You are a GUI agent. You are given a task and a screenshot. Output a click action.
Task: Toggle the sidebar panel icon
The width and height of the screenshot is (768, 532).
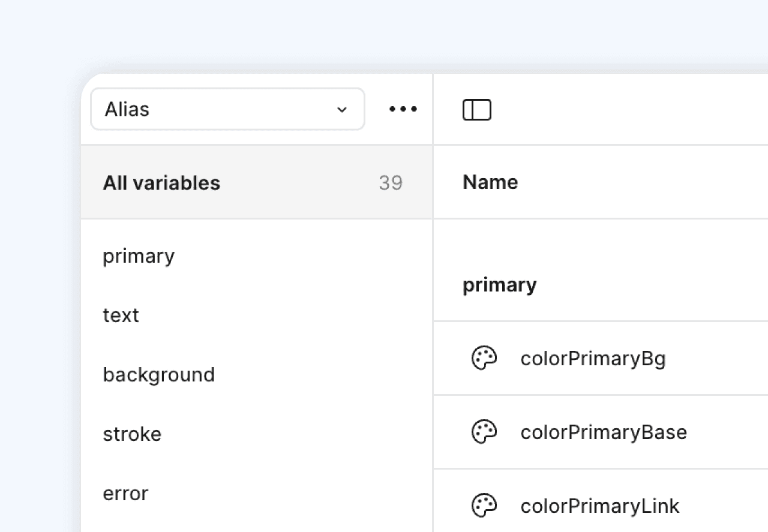point(477,110)
